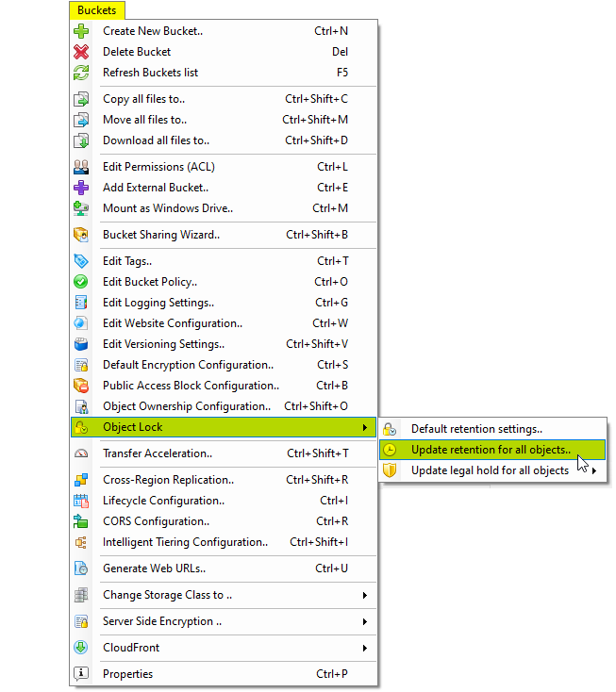
Task: Open Default Encryption Configuration.. entry
Action: pyautogui.click(x=224, y=365)
